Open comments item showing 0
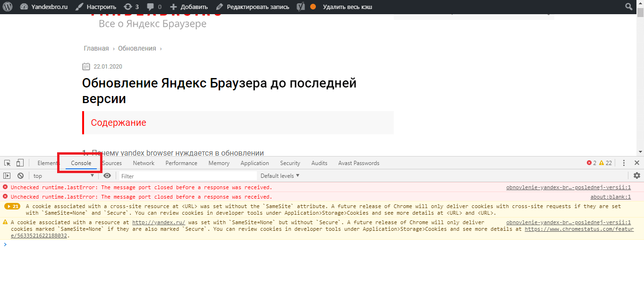This screenshot has height=297, width=644. pos(154,7)
